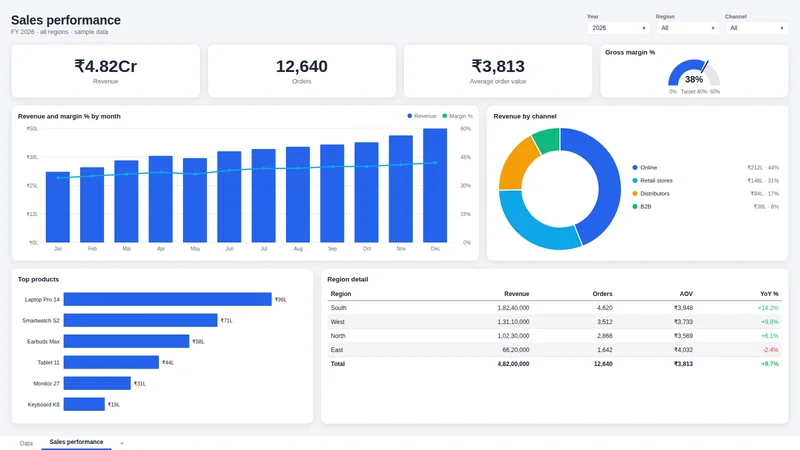Click the ₹3,813 Average order value card

tap(498, 71)
